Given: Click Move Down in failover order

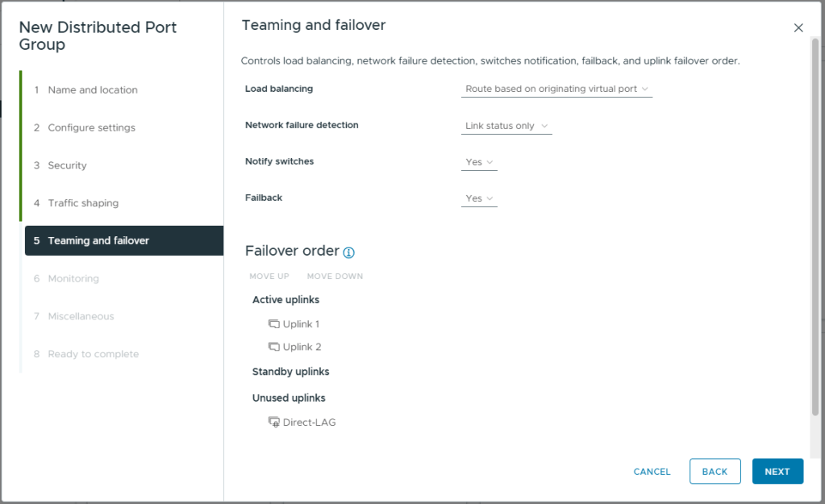Looking at the screenshot, I should pyautogui.click(x=335, y=277).
